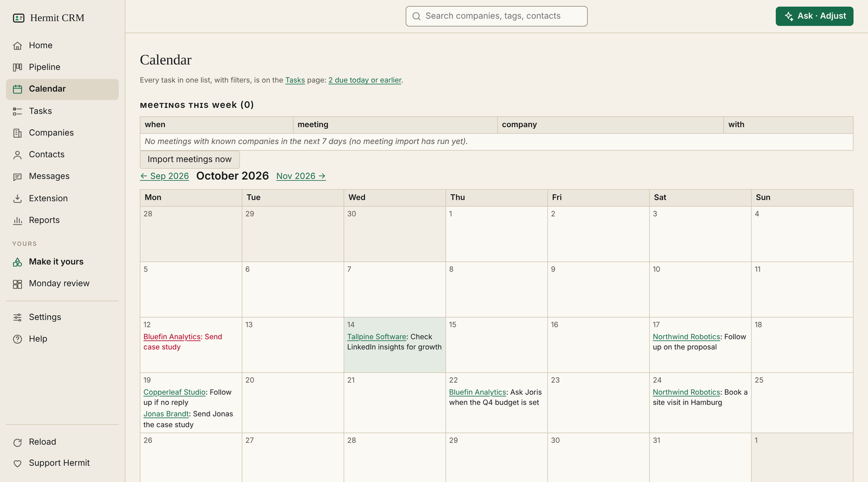Open the Monday review page
This screenshot has width=868, height=482.
click(x=62, y=284)
